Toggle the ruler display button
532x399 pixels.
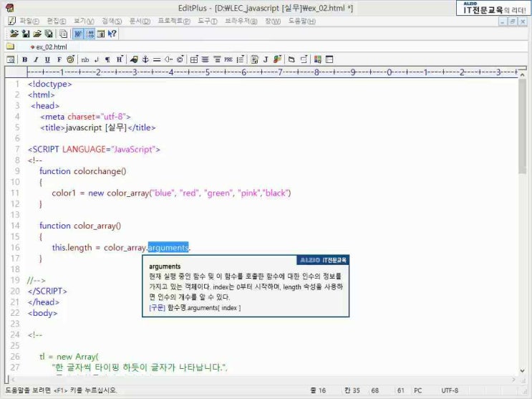101,34
